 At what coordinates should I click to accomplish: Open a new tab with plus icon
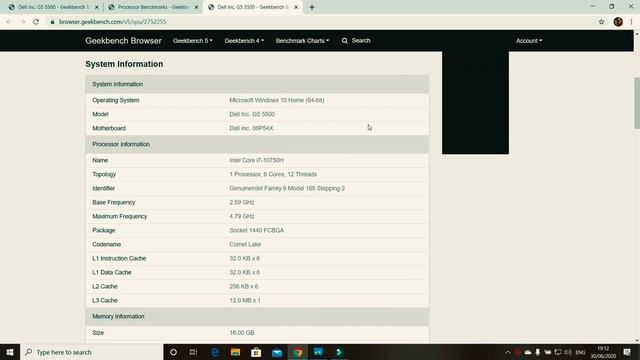click(312, 7)
